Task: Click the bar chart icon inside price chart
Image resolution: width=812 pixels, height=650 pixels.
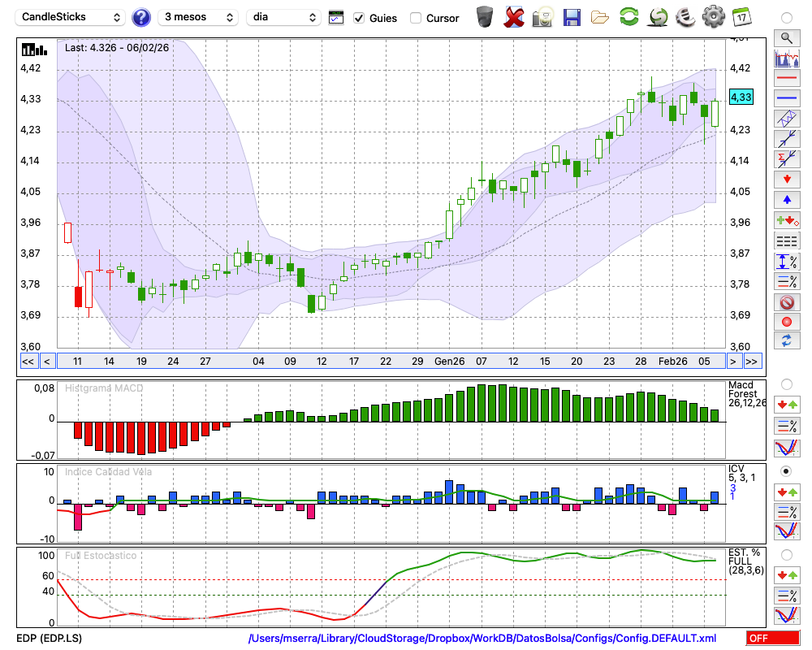Action: 34,50
